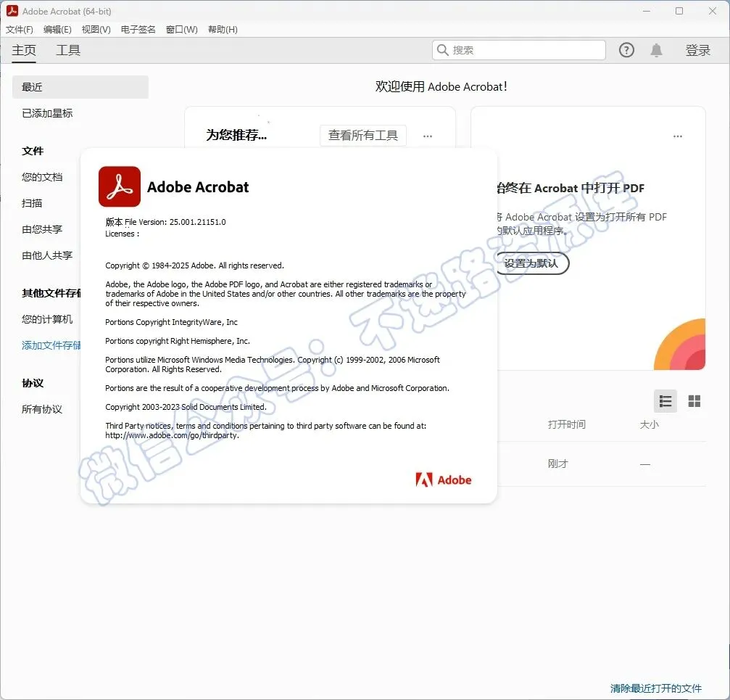The height and width of the screenshot is (700, 730).
Task: Select 您的计算机 in the sidebar
Action: 47,319
